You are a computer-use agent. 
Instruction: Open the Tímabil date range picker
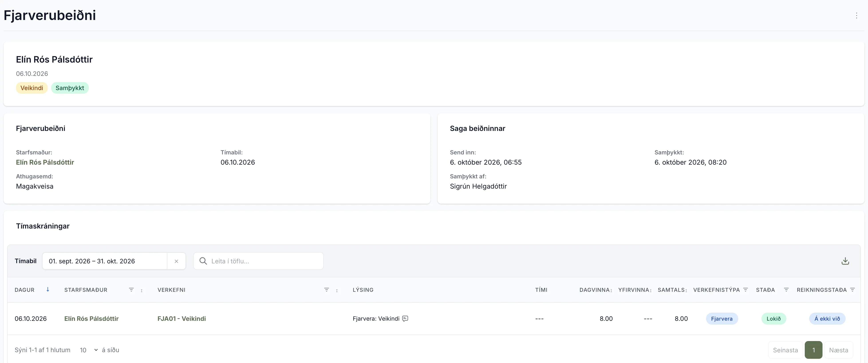105,261
